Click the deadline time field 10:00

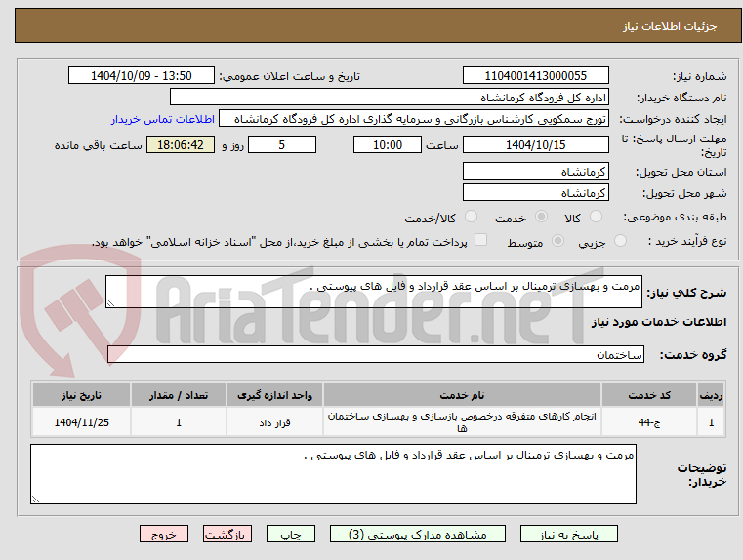pyautogui.click(x=388, y=144)
